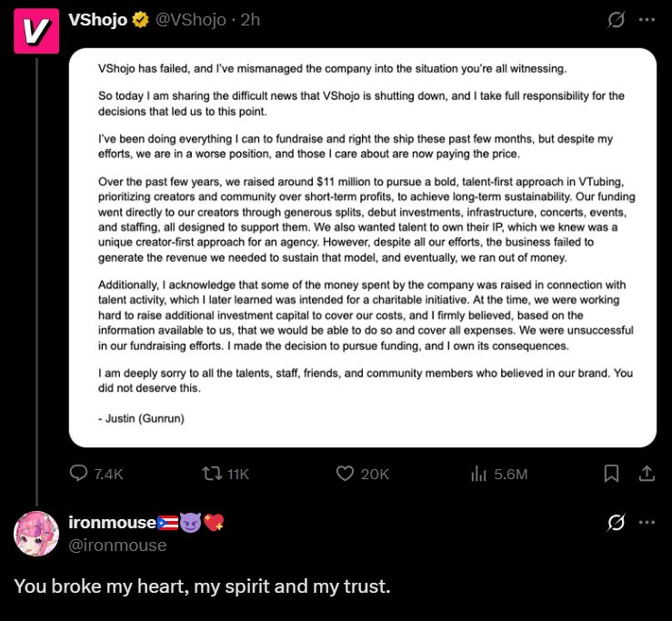
Task: Click the VShojo display name
Action: (97, 19)
